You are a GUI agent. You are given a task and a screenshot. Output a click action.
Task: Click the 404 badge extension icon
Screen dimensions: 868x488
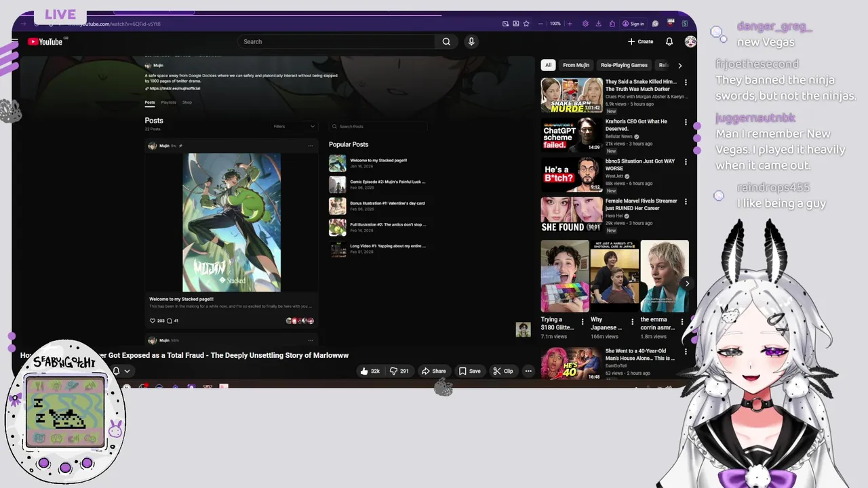click(671, 23)
